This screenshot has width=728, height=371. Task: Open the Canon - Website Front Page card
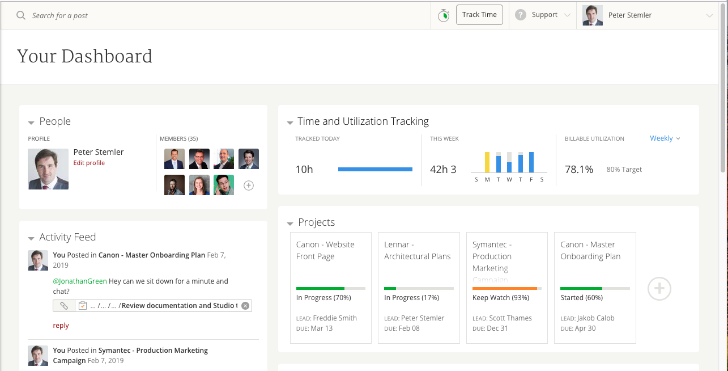331,288
